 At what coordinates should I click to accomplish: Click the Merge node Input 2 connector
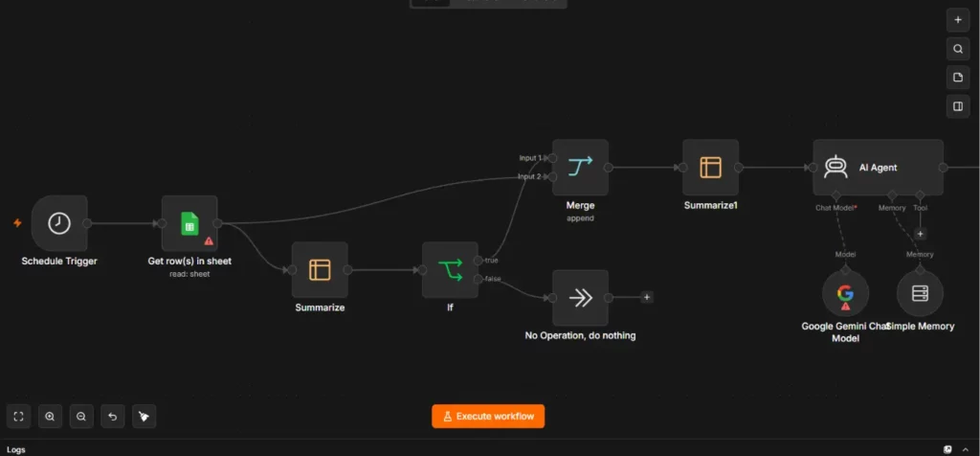[552, 177]
